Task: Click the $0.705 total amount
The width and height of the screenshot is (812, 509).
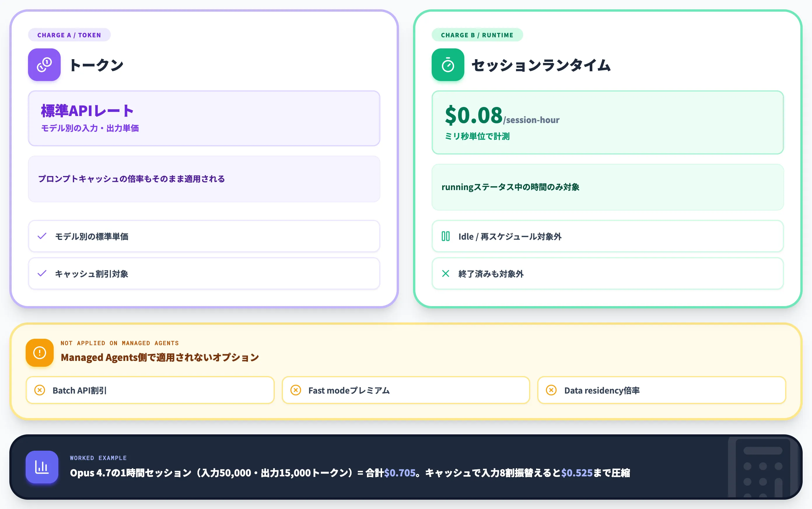Action: point(400,473)
